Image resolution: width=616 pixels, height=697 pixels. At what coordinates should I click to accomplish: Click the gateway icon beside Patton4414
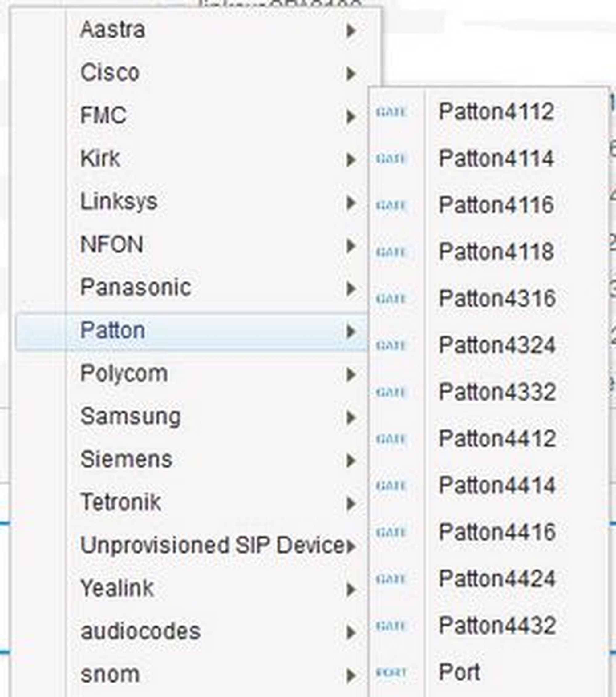pyautogui.click(x=391, y=485)
